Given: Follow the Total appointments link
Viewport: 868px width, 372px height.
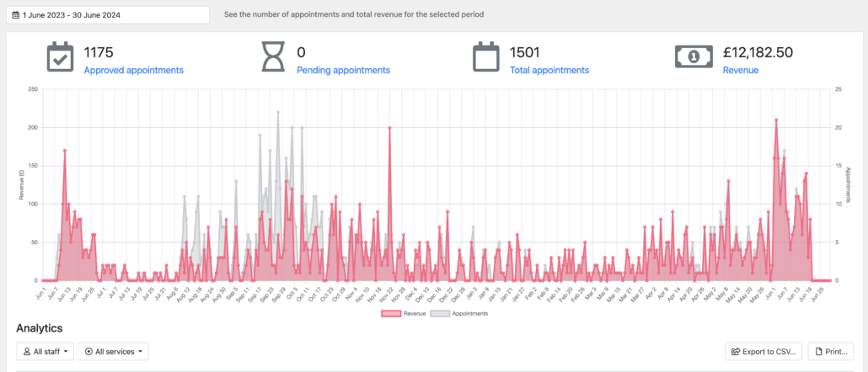Looking at the screenshot, I should click(549, 70).
